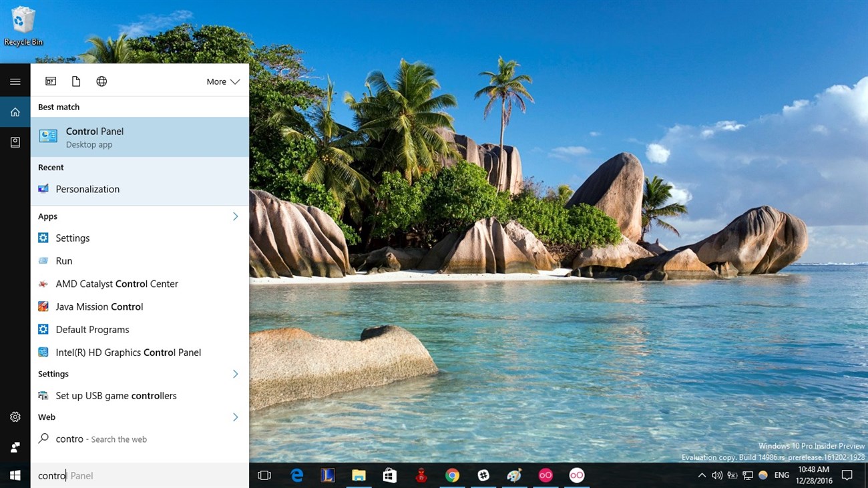Expand the Web results category

[235, 417]
